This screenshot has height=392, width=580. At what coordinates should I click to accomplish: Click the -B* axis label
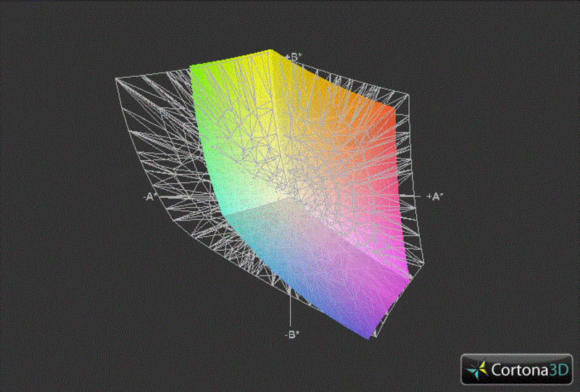[x=292, y=335]
